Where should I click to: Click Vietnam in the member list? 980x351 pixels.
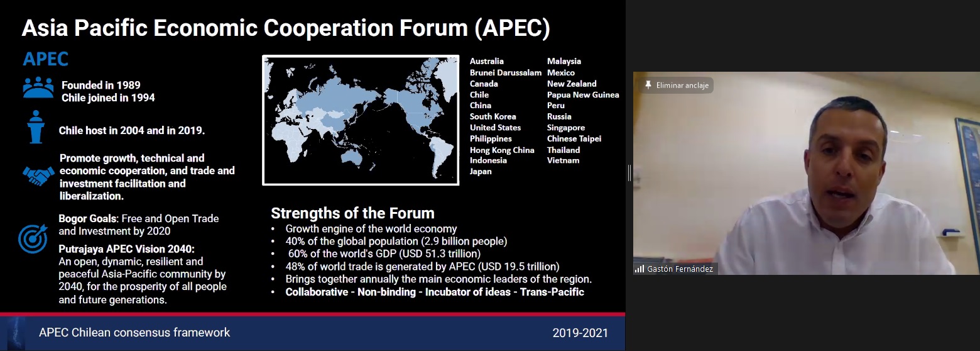pos(563,160)
